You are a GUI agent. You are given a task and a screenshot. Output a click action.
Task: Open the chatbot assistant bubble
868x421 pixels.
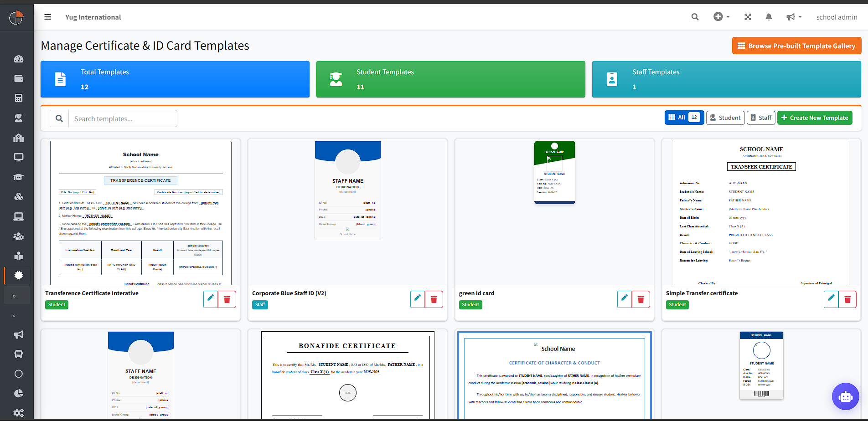[x=845, y=396]
